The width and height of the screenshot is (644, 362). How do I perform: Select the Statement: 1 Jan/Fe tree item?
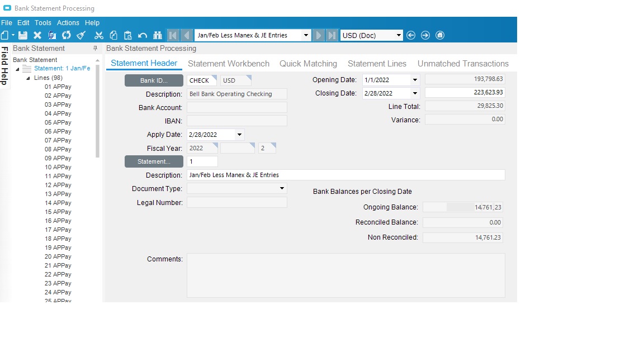[62, 69]
